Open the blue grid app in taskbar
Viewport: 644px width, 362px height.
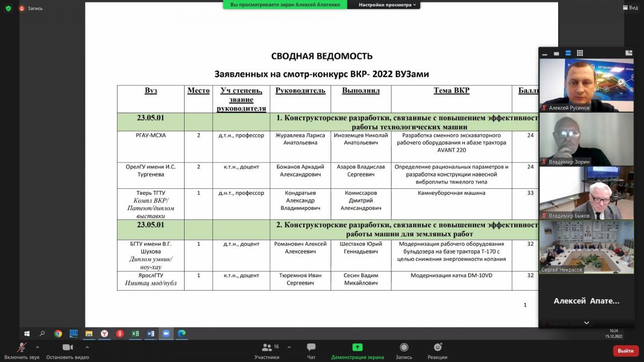74,334
